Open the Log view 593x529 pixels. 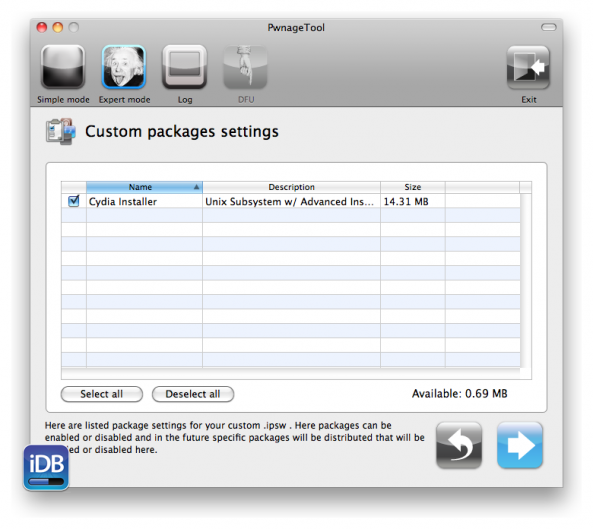tap(185, 67)
